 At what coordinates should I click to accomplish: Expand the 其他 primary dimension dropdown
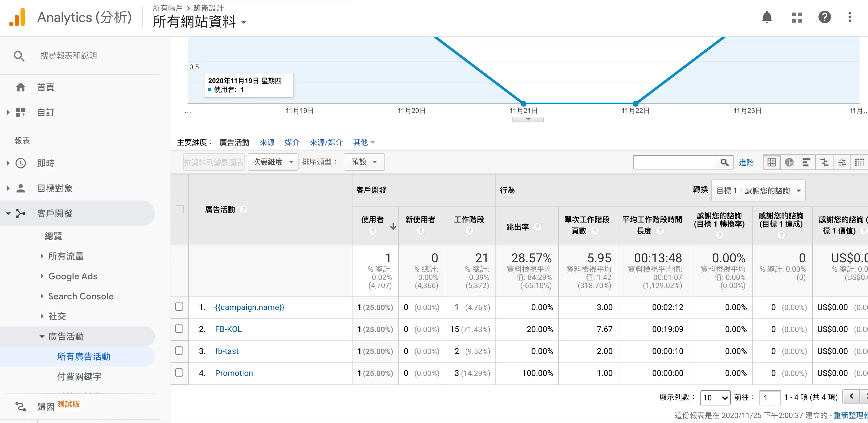pyautogui.click(x=363, y=142)
